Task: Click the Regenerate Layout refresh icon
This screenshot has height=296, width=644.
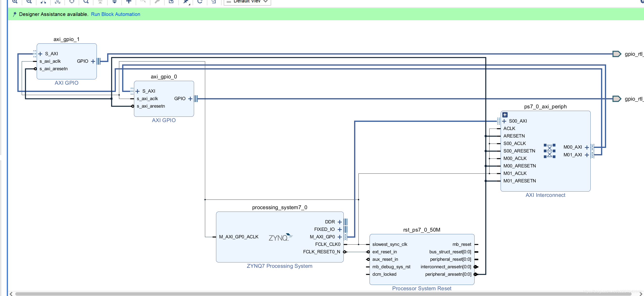Action: tap(200, 1)
